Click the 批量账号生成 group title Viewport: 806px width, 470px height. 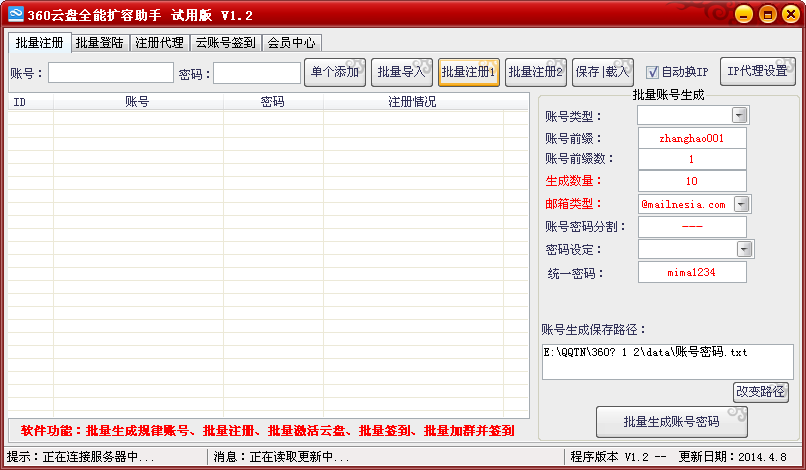coord(668,95)
